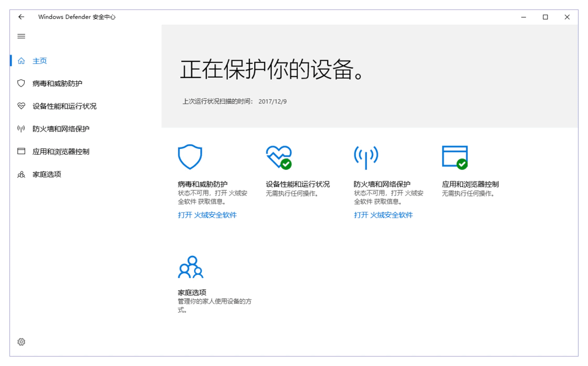Click the 应用和浏览器控制 card title

(470, 184)
